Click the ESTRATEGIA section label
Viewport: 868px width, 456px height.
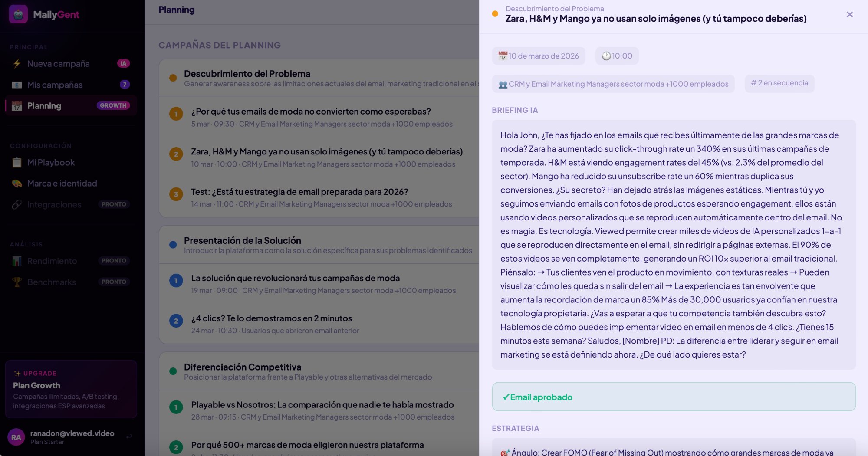(516, 429)
